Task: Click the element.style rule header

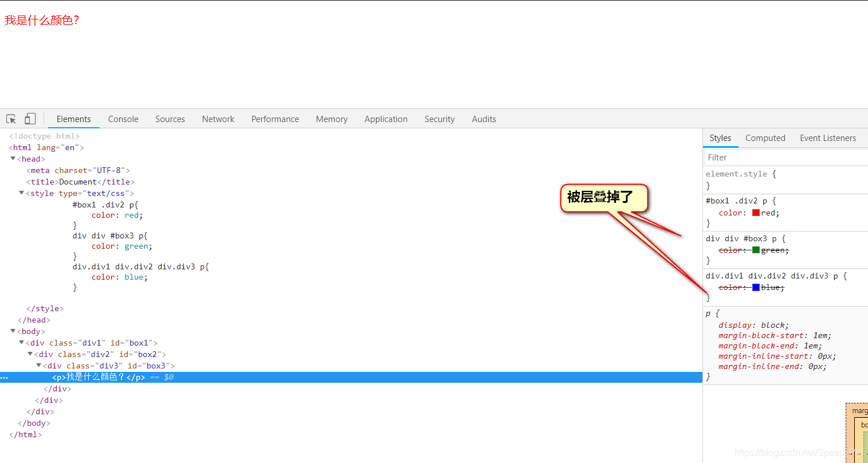Action: [741, 174]
